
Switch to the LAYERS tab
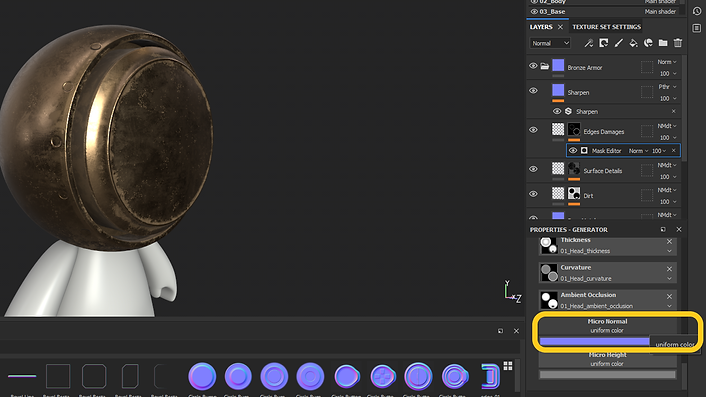point(541,27)
